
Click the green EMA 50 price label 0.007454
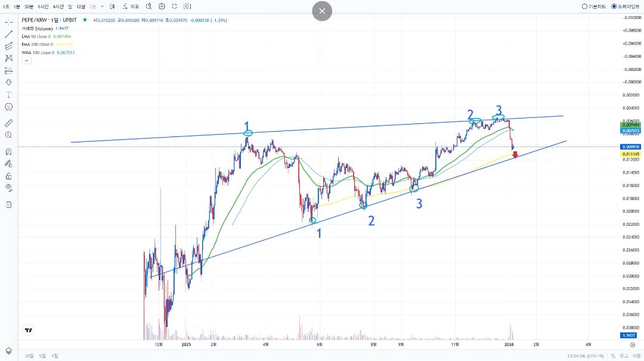point(630,125)
